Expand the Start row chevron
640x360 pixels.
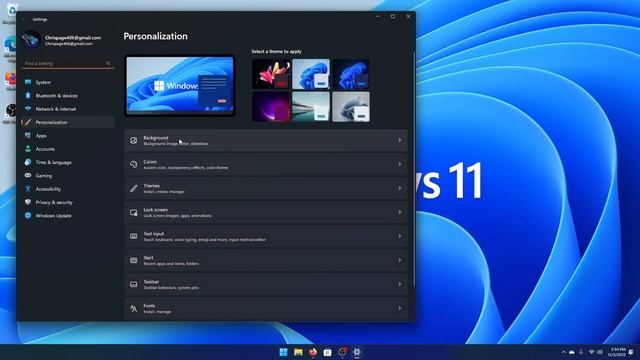coord(400,260)
